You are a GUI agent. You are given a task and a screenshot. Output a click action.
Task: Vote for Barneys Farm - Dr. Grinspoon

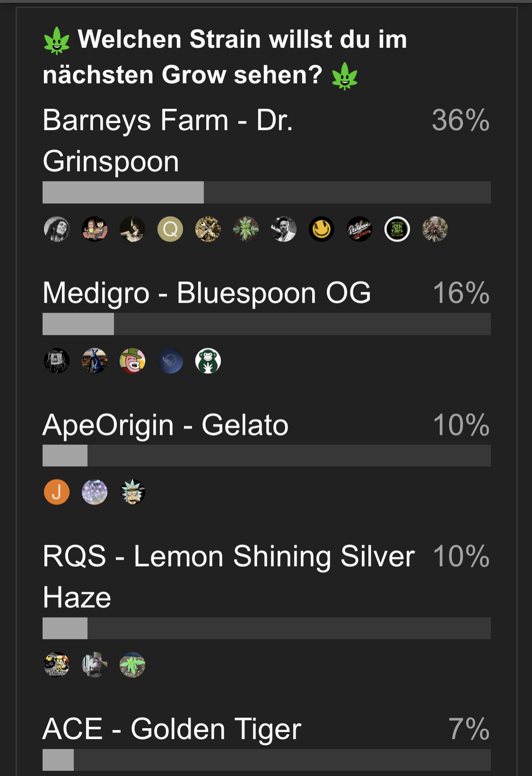[x=168, y=141]
